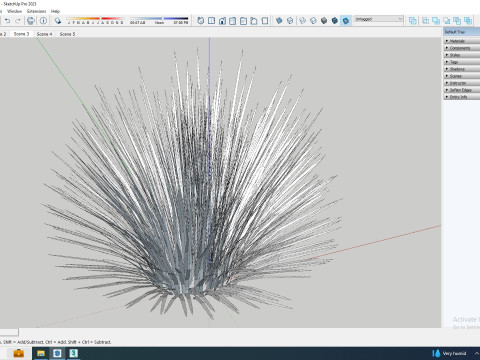This screenshot has height=360, width=480.
Task: Expand the Materials tray panel
Action: coord(462,41)
